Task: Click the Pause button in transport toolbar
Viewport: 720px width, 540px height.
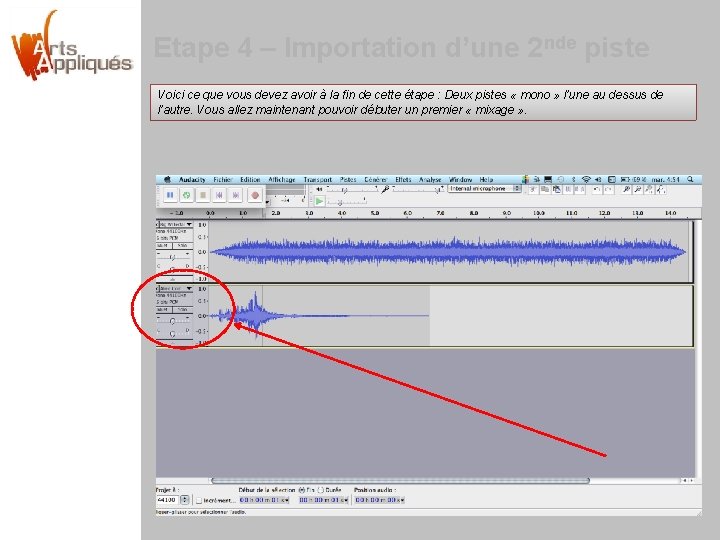Action: (x=170, y=195)
